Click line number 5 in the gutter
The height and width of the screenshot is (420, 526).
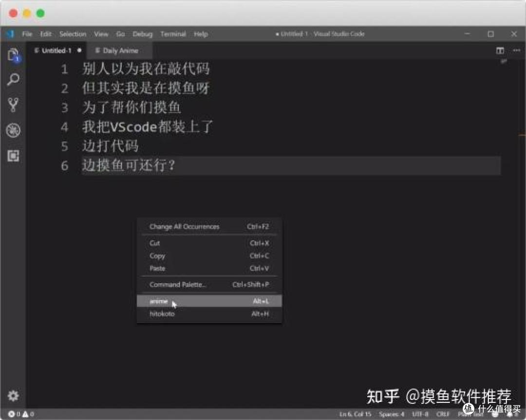(x=65, y=146)
